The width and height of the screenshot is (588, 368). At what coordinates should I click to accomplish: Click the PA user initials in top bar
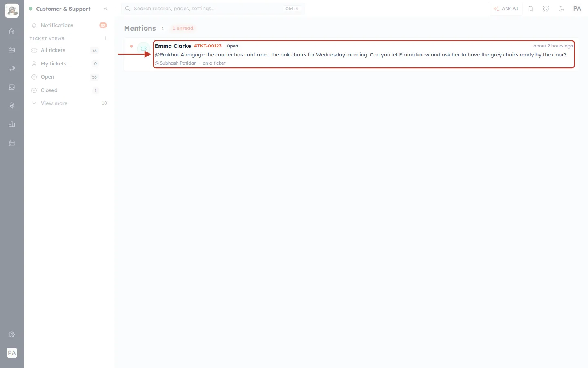point(577,9)
